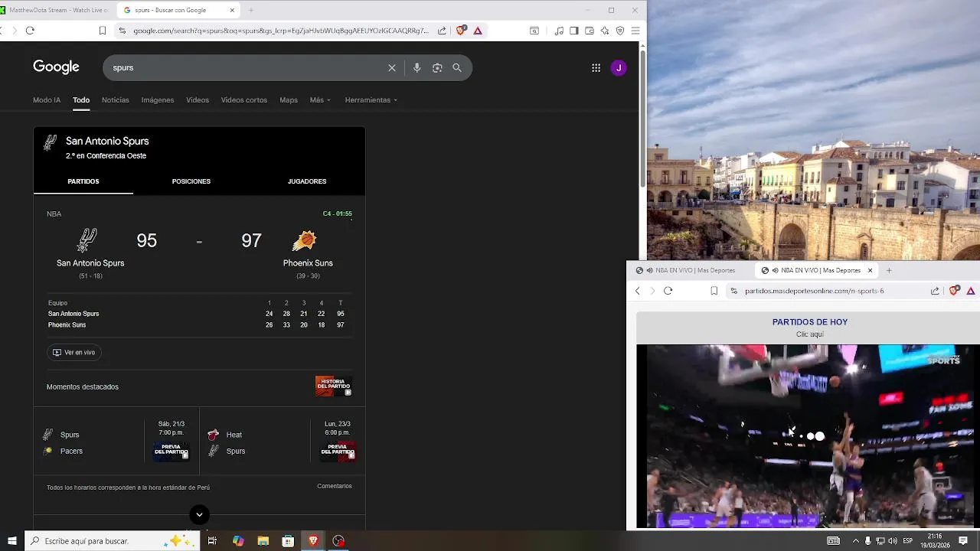Screen dimensions: 980x551
Task: Toggle the browser sidebar panel
Action: click(x=574, y=31)
